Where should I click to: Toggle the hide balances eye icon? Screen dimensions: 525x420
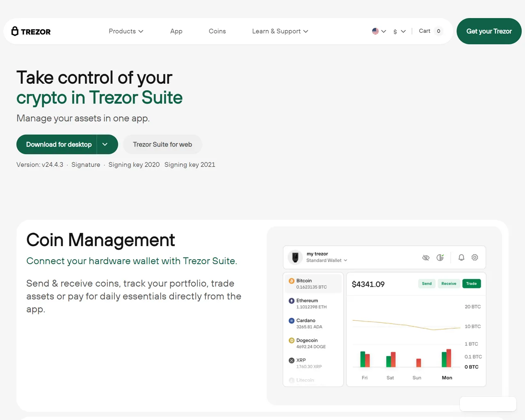[426, 258]
